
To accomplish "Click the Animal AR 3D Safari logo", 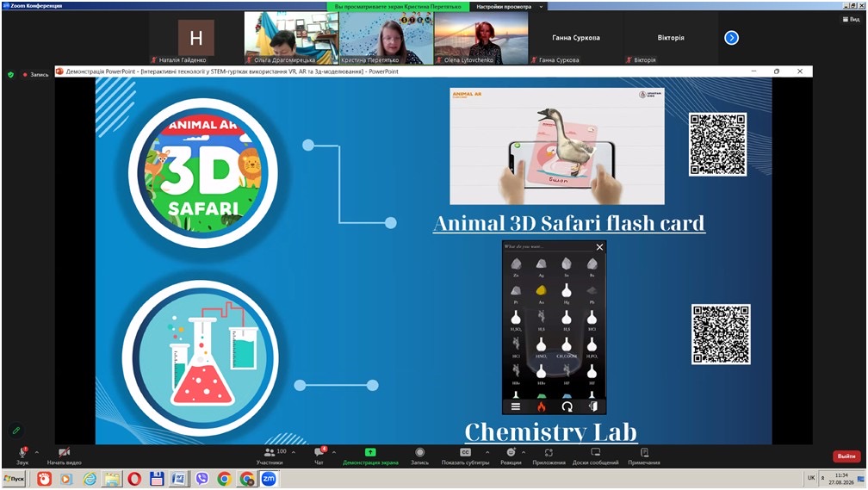I will point(202,173).
